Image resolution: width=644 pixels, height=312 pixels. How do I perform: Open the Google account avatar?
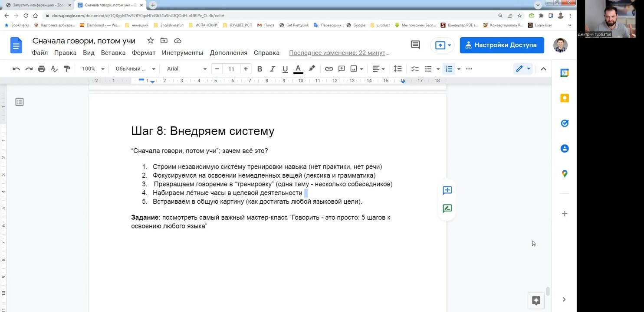(560, 45)
